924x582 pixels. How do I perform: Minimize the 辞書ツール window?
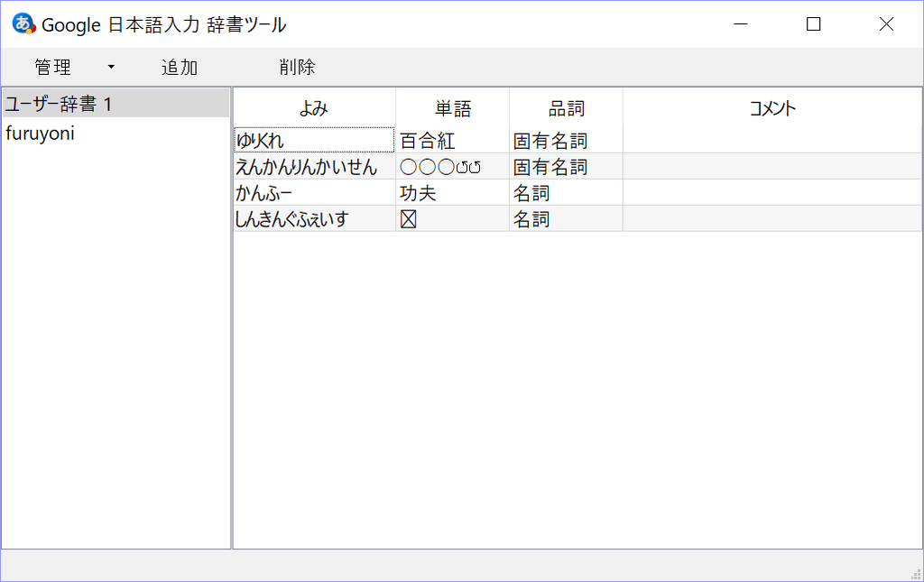pyautogui.click(x=741, y=24)
